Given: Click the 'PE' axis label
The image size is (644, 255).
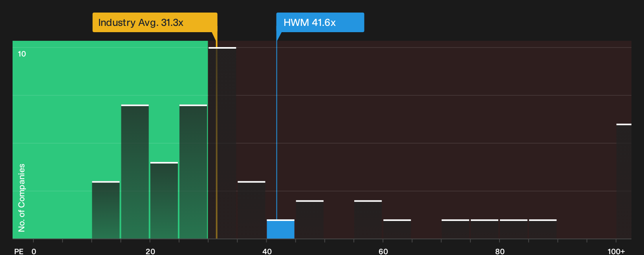Looking at the screenshot, I should (19, 251).
